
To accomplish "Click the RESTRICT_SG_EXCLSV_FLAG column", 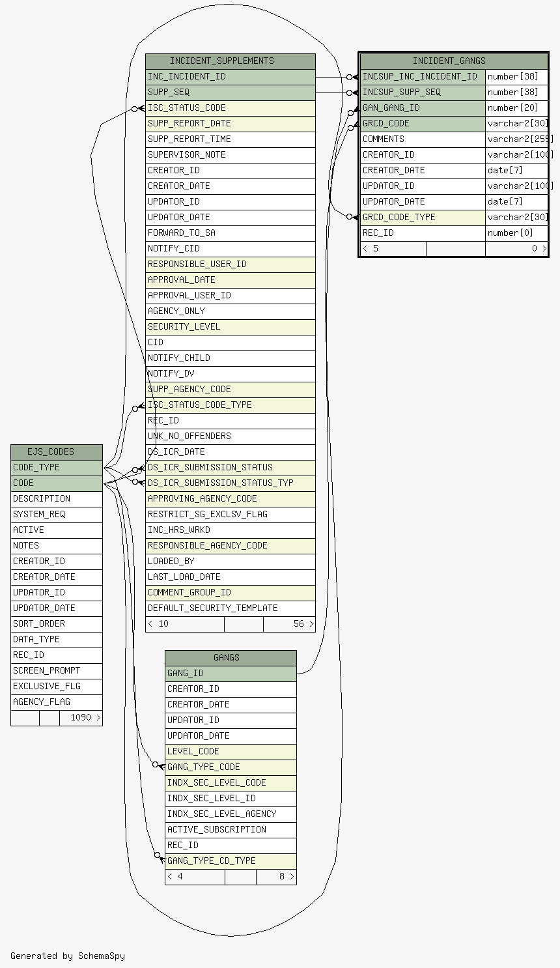I will [231, 515].
